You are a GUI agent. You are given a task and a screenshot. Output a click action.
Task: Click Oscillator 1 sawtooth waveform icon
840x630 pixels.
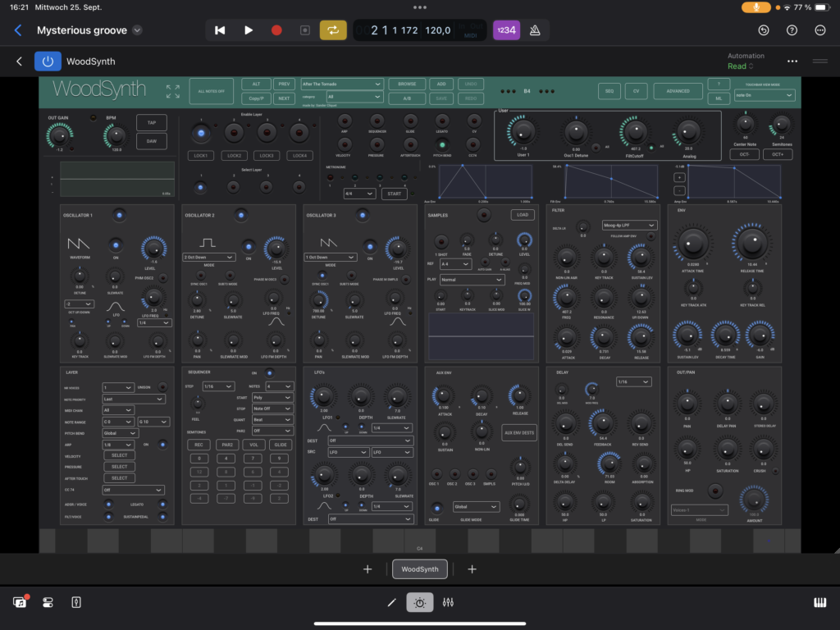coord(78,244)
